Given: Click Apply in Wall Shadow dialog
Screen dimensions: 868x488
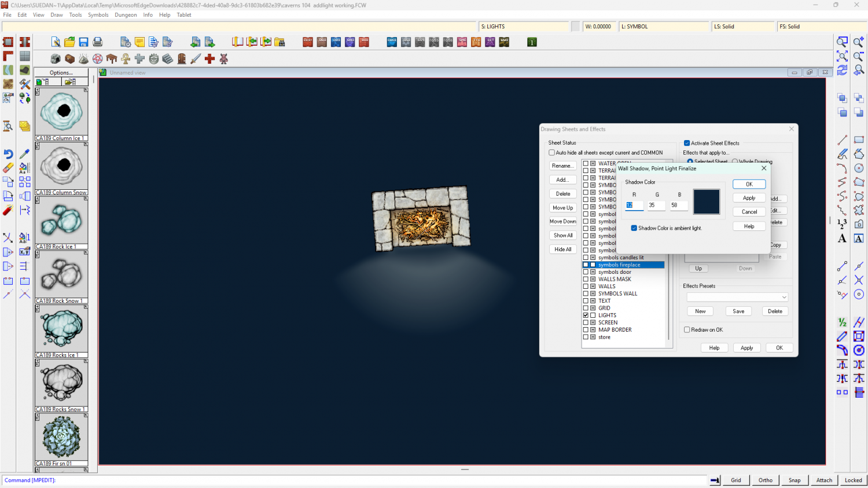Looking at the screenshot, I should (749, 198).
